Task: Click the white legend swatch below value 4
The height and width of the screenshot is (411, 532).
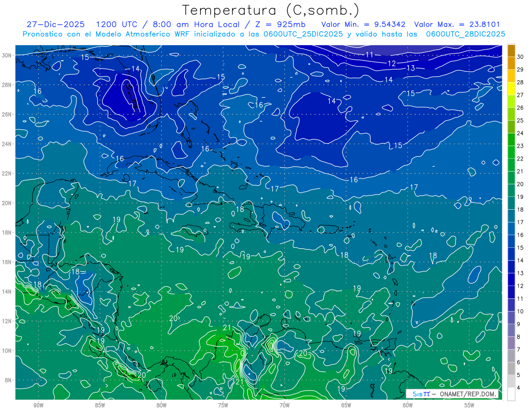Action: (511, 394)
